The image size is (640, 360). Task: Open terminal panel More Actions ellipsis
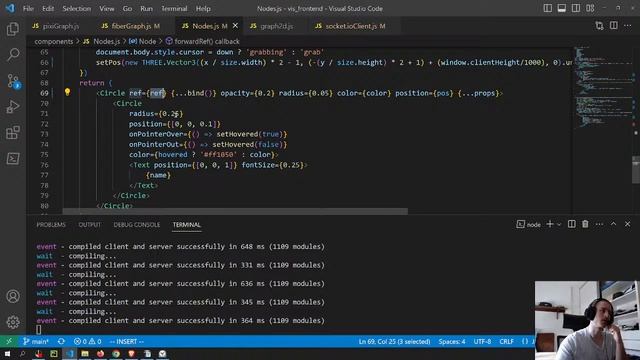[x=599, y=224]
